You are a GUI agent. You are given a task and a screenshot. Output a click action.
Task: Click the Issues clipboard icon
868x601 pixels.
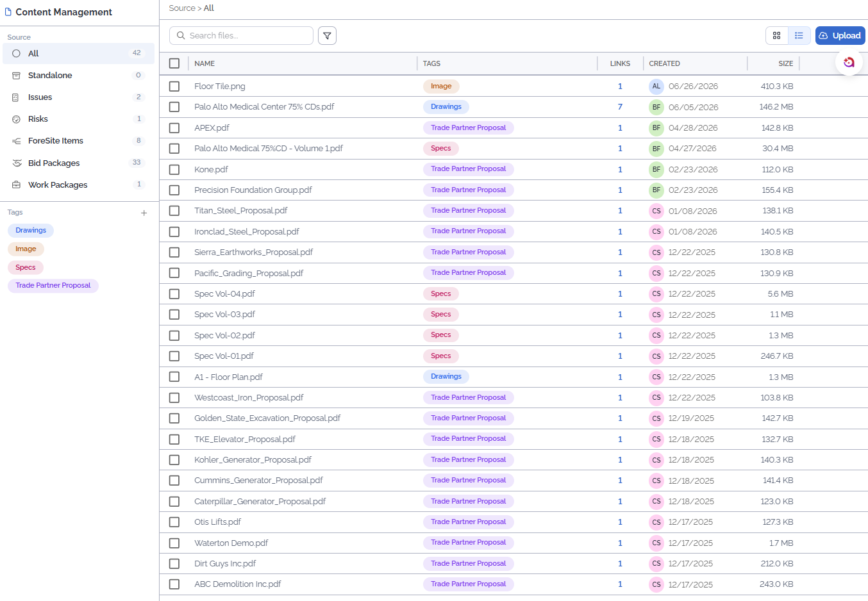point(16,97)
